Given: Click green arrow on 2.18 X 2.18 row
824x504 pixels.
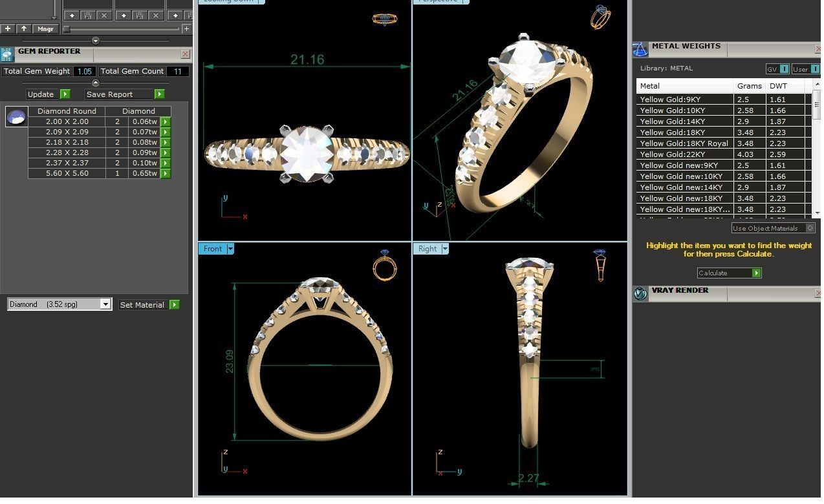Looking at the screenshot, I should (x=166, y=142).
